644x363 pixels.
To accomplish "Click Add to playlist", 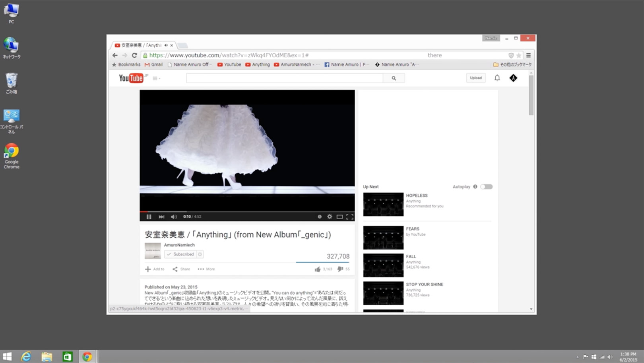I will coord(155,269).
